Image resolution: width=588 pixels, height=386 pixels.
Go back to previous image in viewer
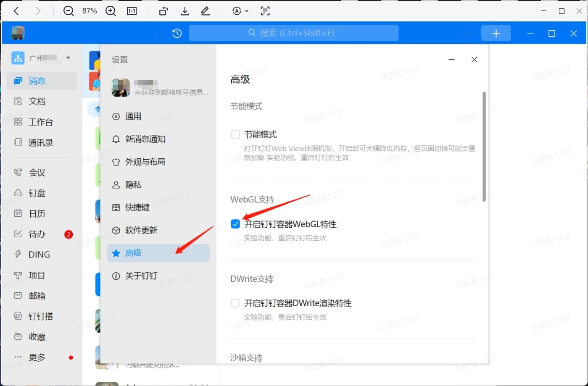(16, 11)
